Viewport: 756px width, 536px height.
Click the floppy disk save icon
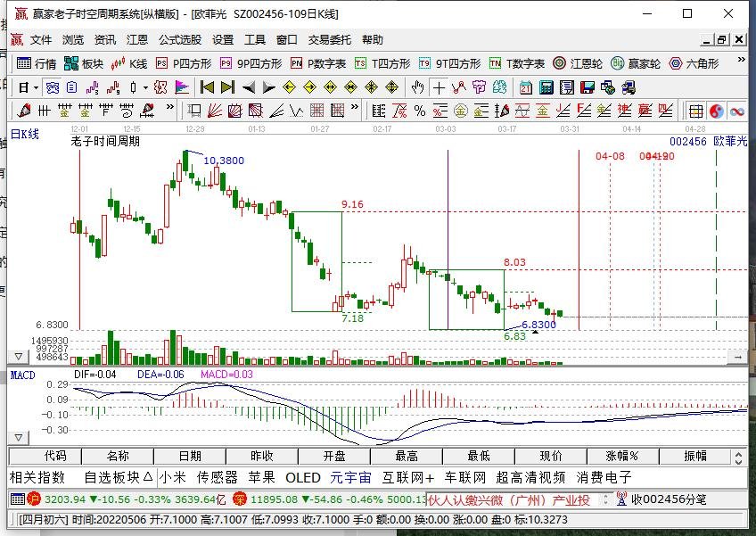pos(588,87)
